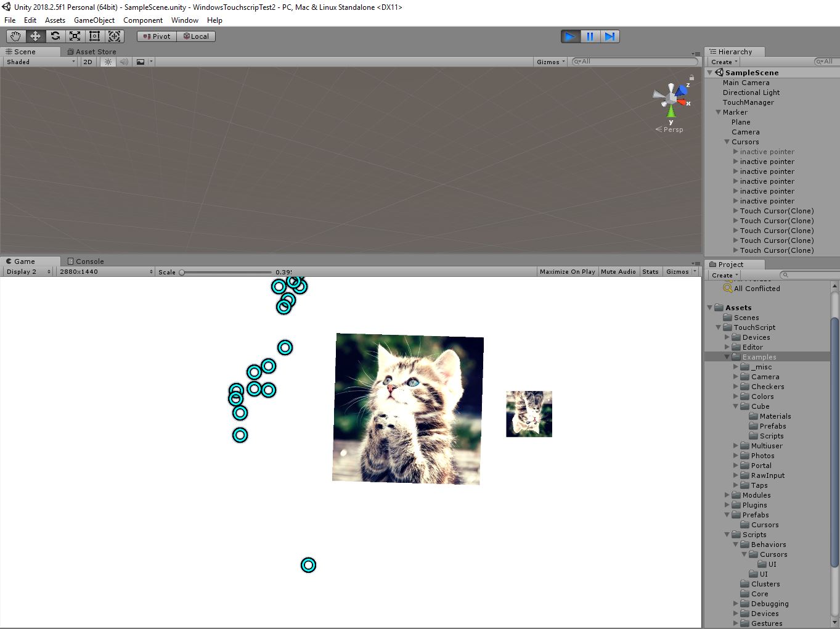Select the Hand tool in the toolbar
Screen dimensions: 840x629
click(15, 36)
